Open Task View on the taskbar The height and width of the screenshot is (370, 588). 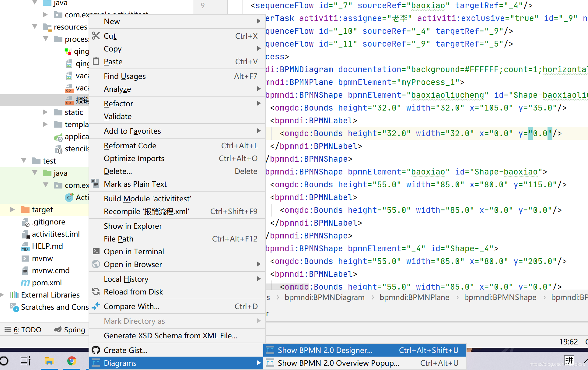tap(26, 361)
